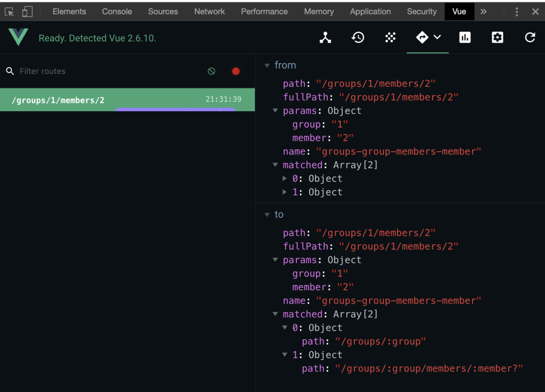Open the Routing diamond arrow icon
The width and height of the screenshot is (545, 392).
point(422,38)
